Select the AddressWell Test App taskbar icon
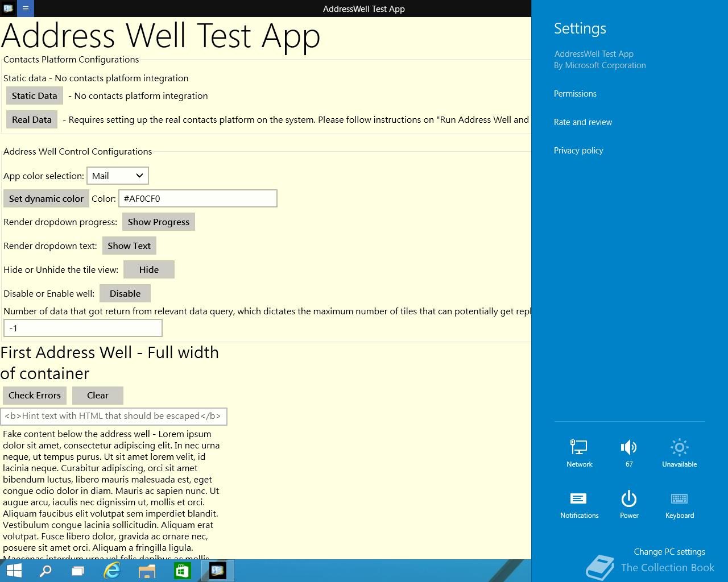This screenshot has width=728, height=582. (217, 571)
